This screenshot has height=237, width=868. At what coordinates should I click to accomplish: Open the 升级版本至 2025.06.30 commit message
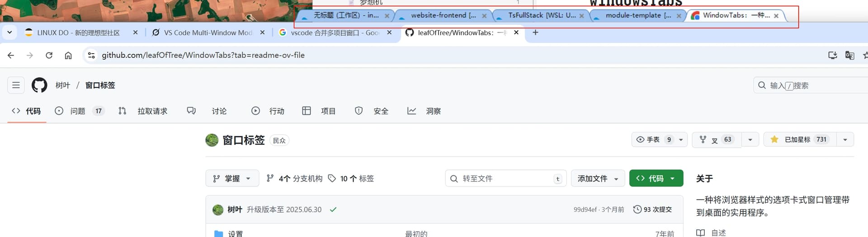[x=284, y=209]
